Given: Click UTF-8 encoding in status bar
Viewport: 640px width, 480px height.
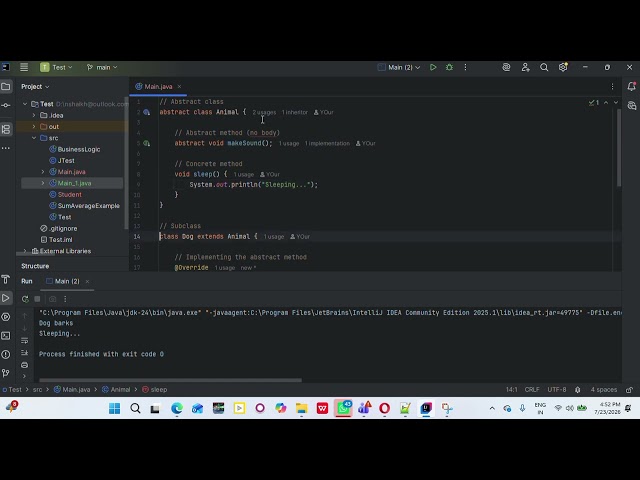Looking at the screenshot, I should click(557, 390).
